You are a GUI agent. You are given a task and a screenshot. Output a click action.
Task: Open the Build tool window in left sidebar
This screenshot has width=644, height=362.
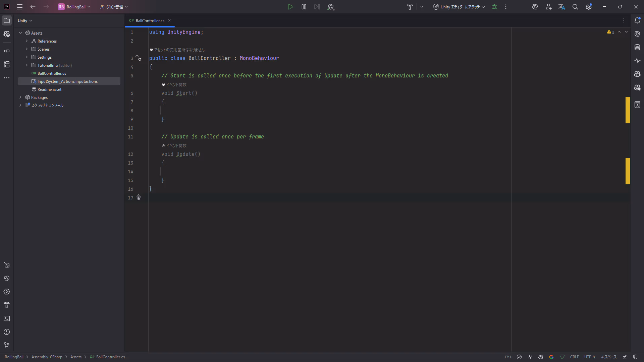pos(7,305)
